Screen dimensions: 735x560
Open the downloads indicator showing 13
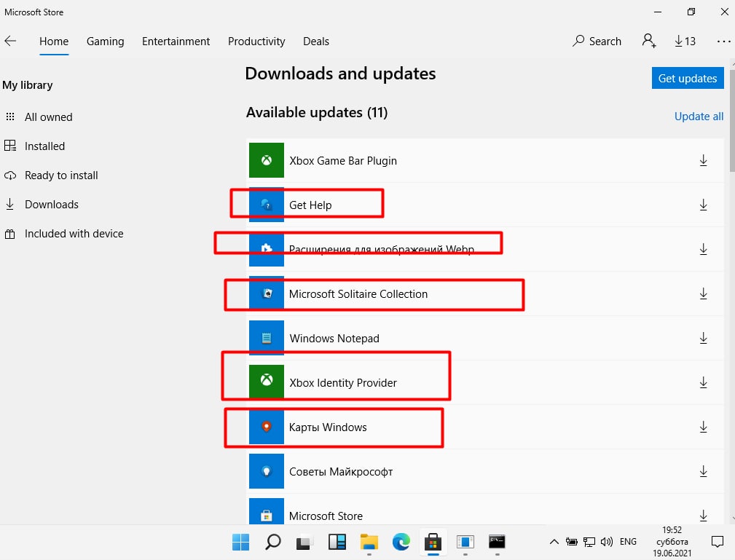(x=685, y=42)
